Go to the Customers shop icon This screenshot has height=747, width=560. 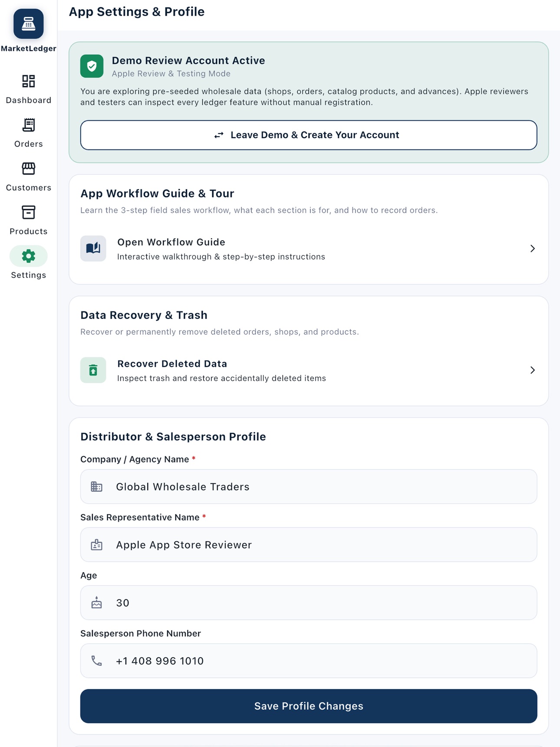(29, 169)
